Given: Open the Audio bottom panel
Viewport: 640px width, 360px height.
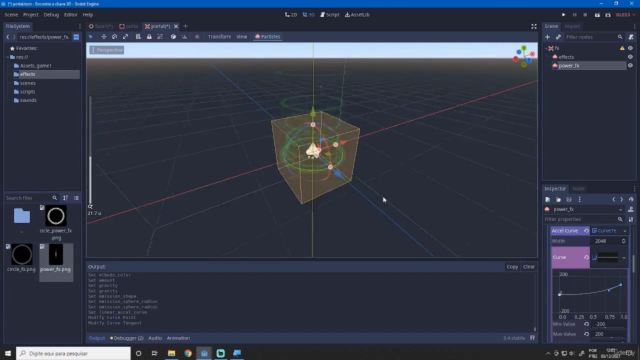Looking at the screenshot, I should click(155, 338).
